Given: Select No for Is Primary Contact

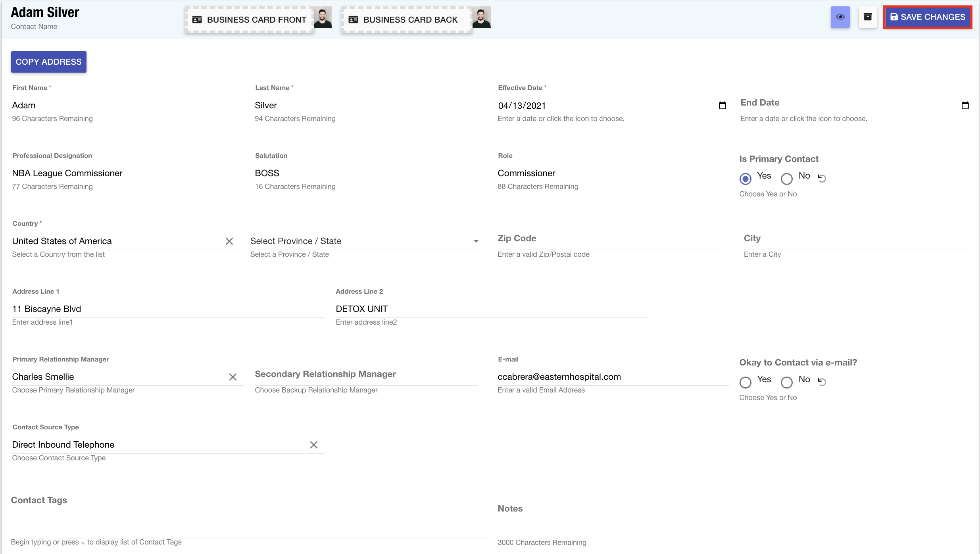Looking at the screenshot, I should 786,179.
